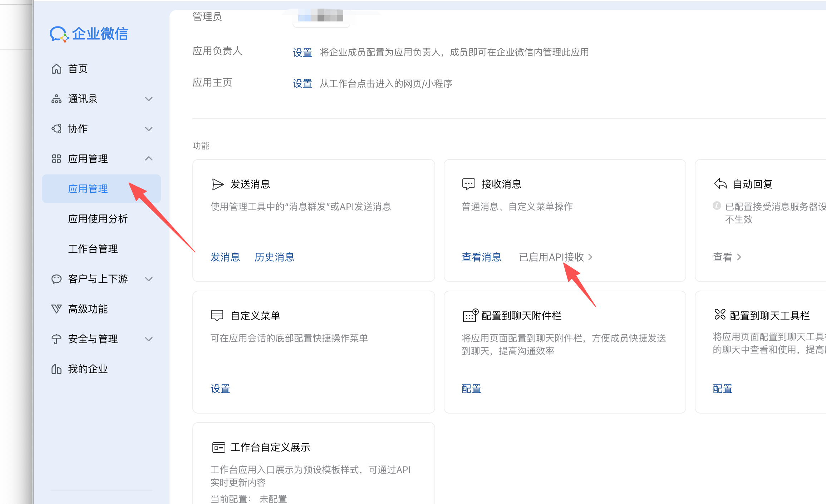Click the 企业微信 logo icon

[x=59, y=34]
